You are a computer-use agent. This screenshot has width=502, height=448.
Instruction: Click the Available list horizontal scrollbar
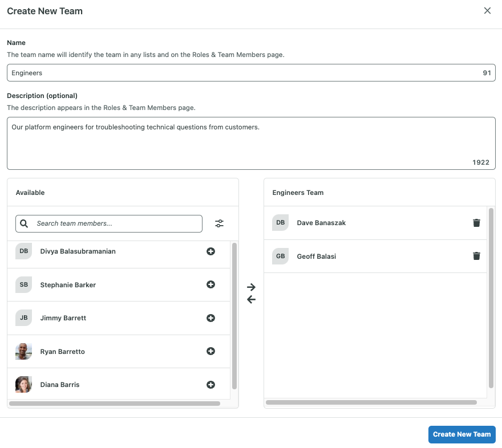[x=114, y=404]
